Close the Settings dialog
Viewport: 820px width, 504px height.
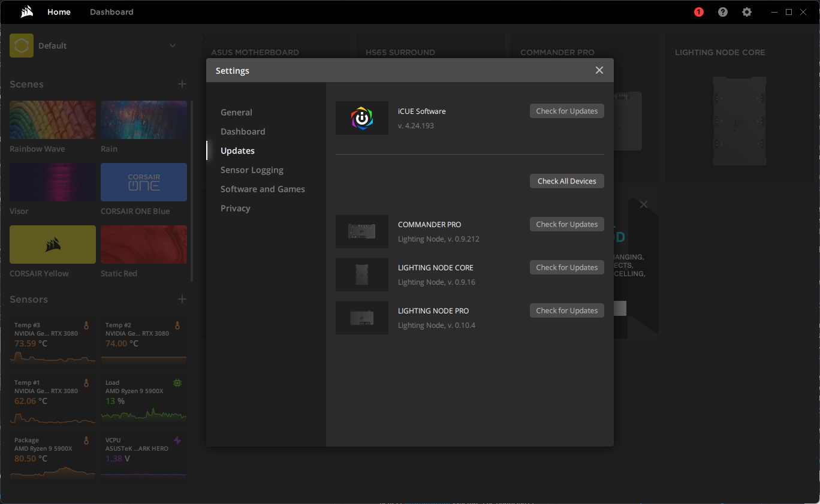pos(599,70)
